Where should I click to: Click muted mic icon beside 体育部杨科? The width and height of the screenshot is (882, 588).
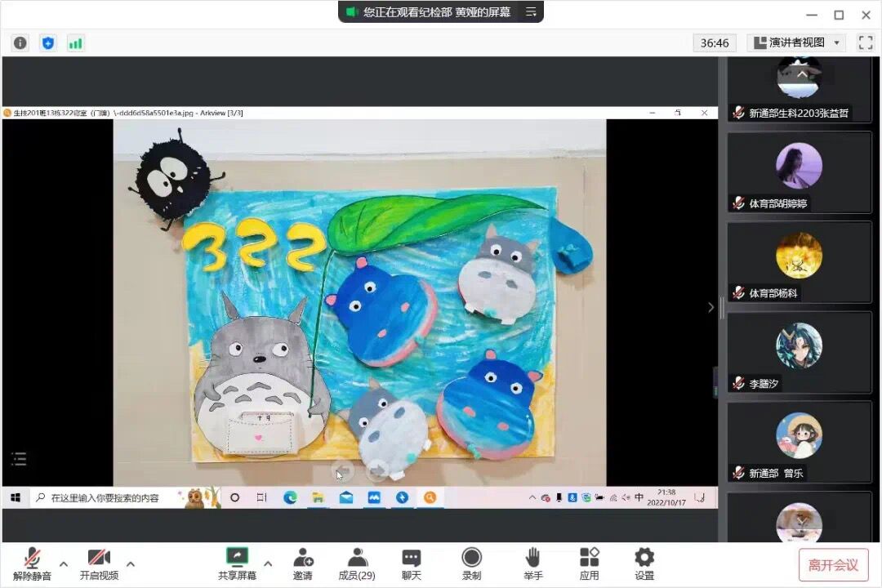click(x=738, y=293)
